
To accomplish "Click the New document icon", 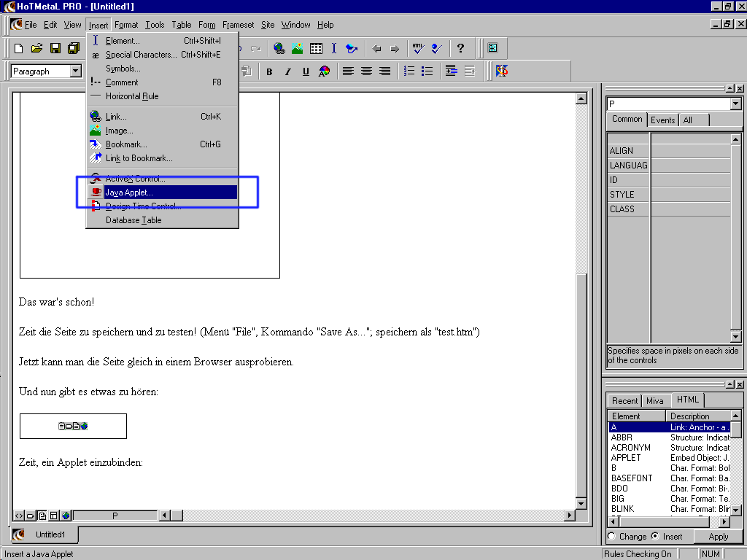I will tap(18, 49).
